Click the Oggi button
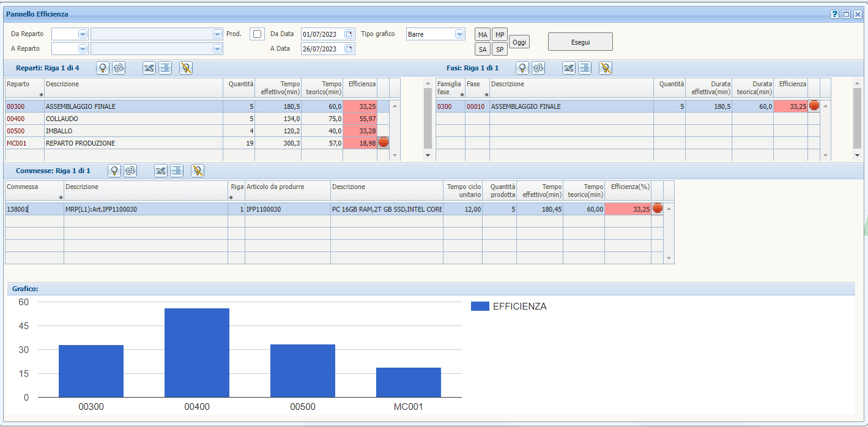The width and height of the screenshot is (868, 427). 519,42
